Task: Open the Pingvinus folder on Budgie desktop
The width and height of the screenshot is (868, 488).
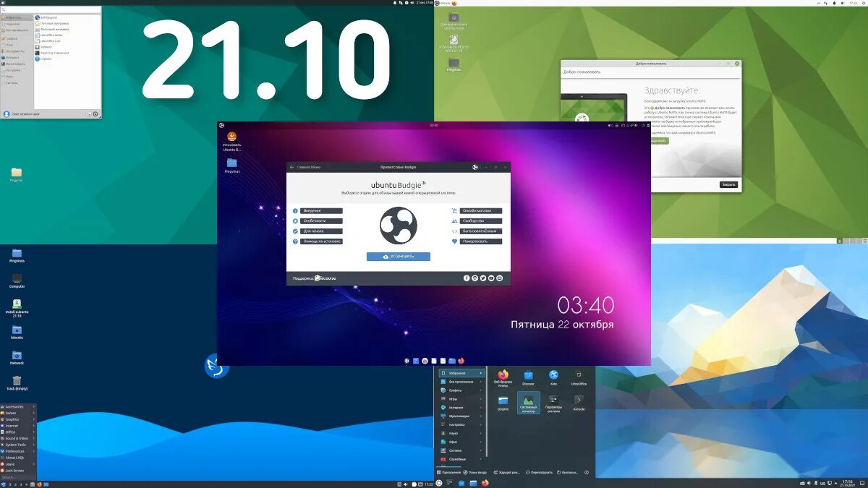Action: pos(231,166)
